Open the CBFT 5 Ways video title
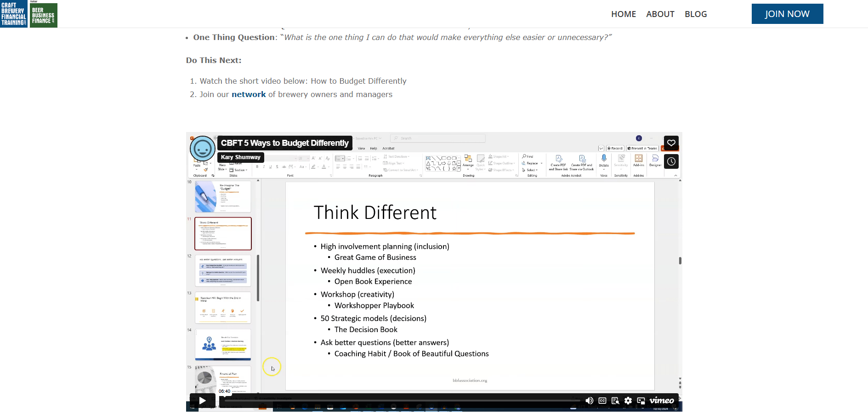 click(x=284, y=143)
